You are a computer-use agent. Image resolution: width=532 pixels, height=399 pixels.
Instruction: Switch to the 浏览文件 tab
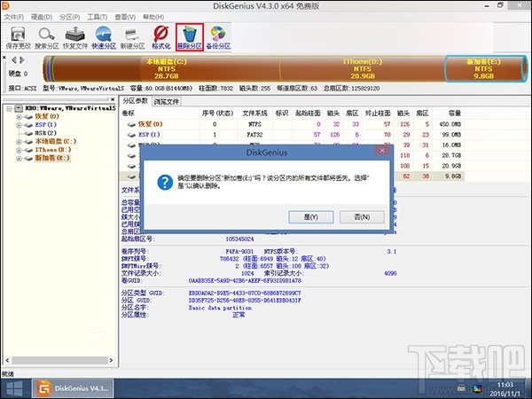click(x=167, y=101)
